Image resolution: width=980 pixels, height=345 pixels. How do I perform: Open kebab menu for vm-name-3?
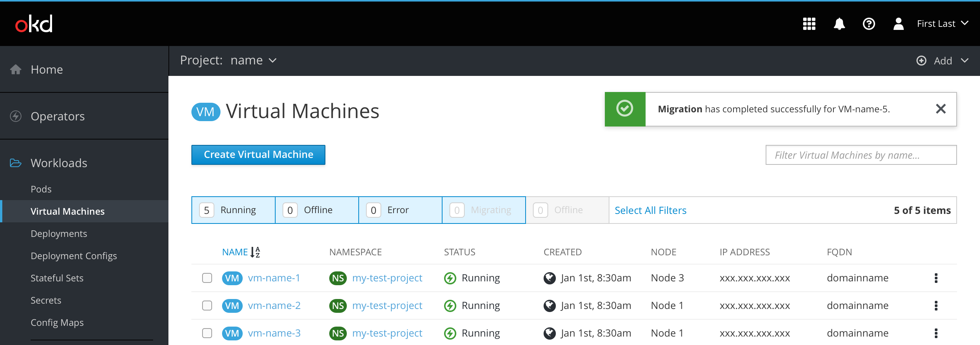(936, 333)
